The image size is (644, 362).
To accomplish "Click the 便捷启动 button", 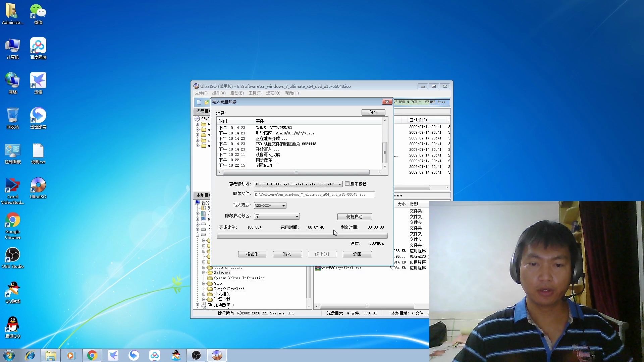I will tap(355, 217).
